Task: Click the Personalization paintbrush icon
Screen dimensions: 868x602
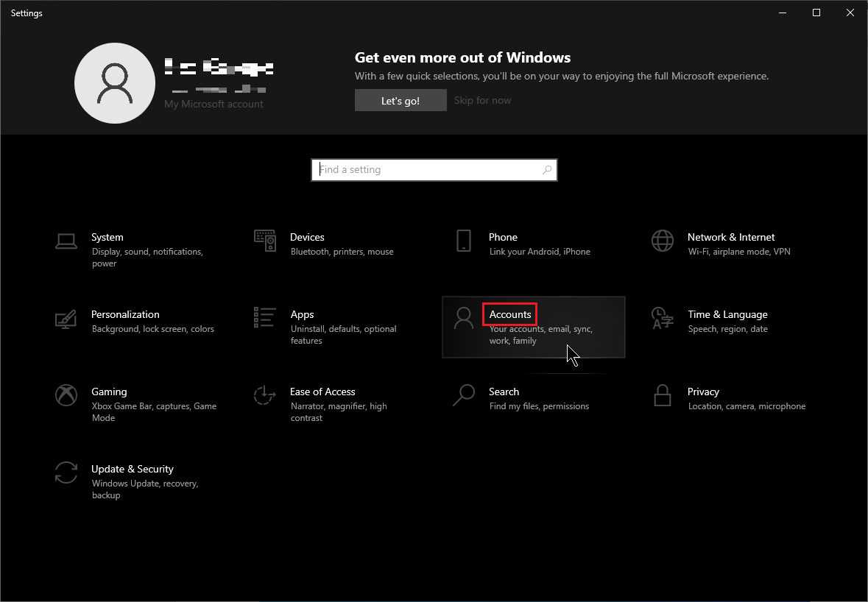Action: pyautogui.click(x=66, y=319)
